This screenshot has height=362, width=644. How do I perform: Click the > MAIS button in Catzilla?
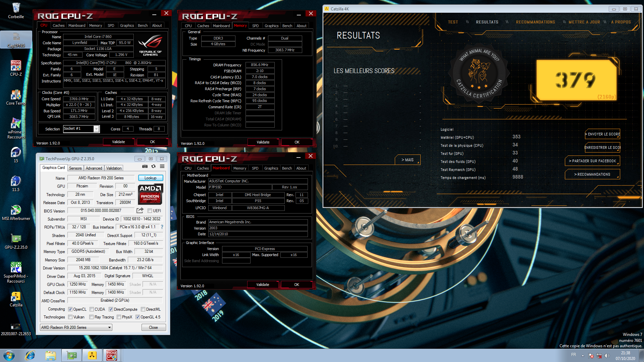click(x=408, y=160)
